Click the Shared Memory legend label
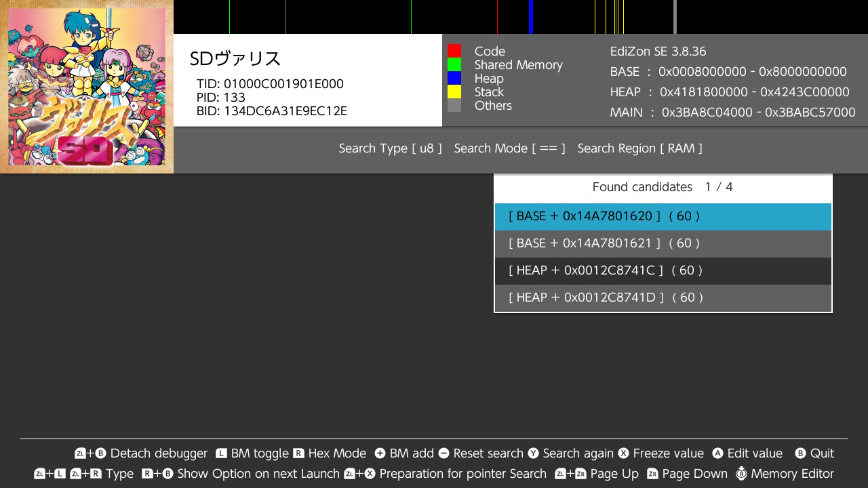This screenshot has height=488, width=868. click(519, 65)
